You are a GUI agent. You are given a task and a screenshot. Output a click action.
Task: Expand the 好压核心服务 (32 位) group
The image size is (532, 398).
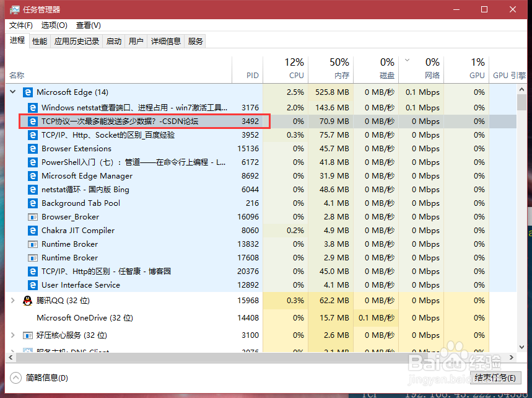pos(13,335)
